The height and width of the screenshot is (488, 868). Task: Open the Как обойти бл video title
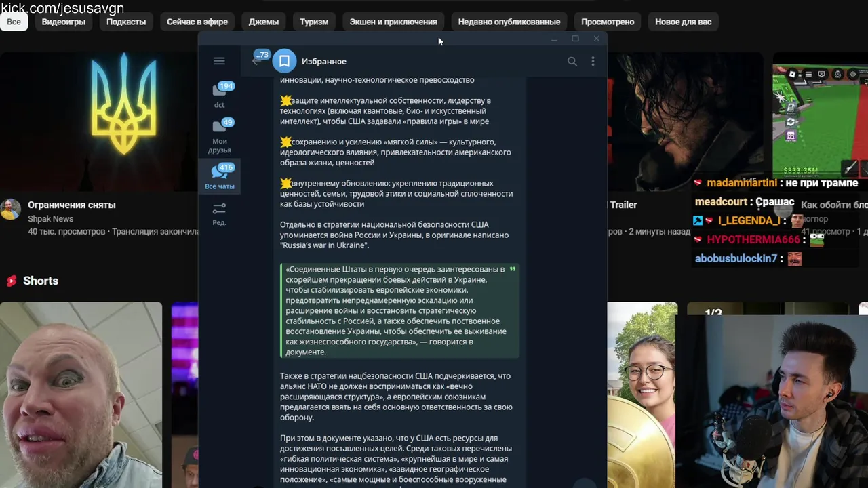click(x=833, y=205)
